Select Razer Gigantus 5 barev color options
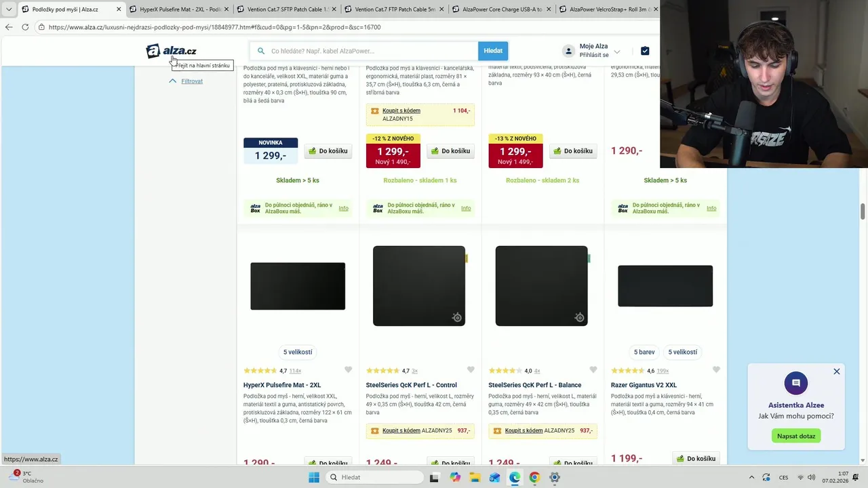Viewport: 868px width, 488px height. [644, 352]
